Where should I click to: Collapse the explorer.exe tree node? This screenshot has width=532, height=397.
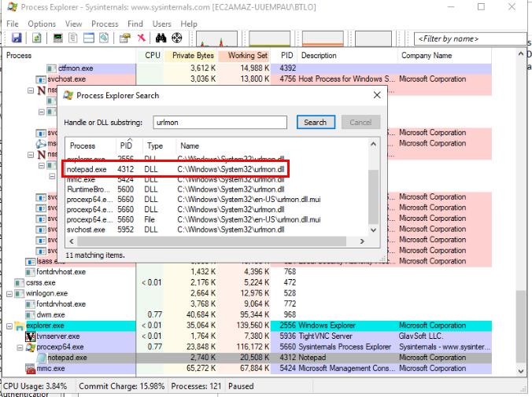(9, 325)
